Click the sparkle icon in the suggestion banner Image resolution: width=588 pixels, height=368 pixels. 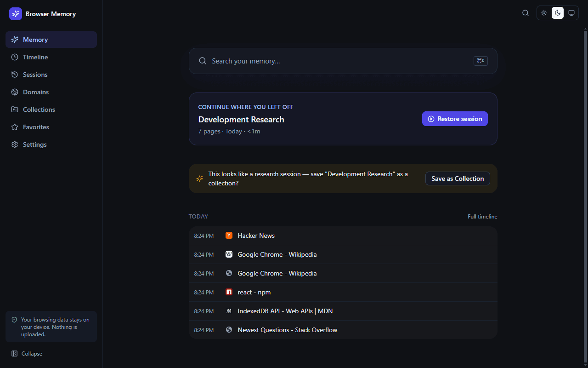pyautogui.click(x=200, y=178)
